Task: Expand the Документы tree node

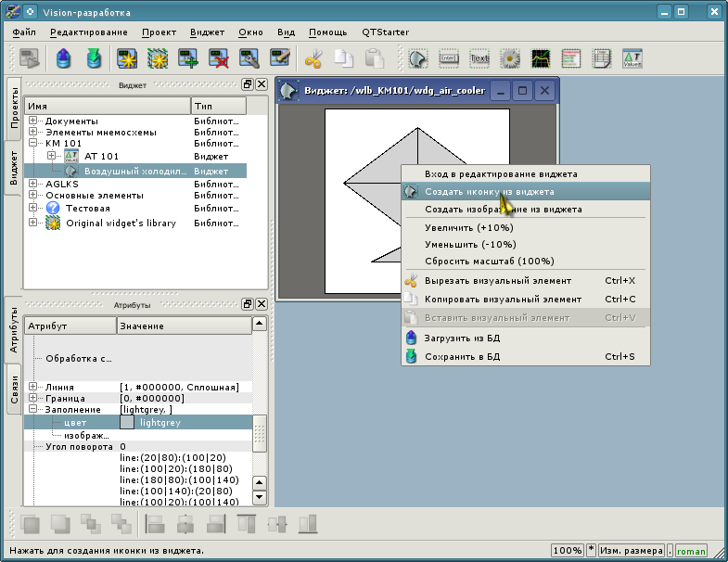Action: pos(33,121)
